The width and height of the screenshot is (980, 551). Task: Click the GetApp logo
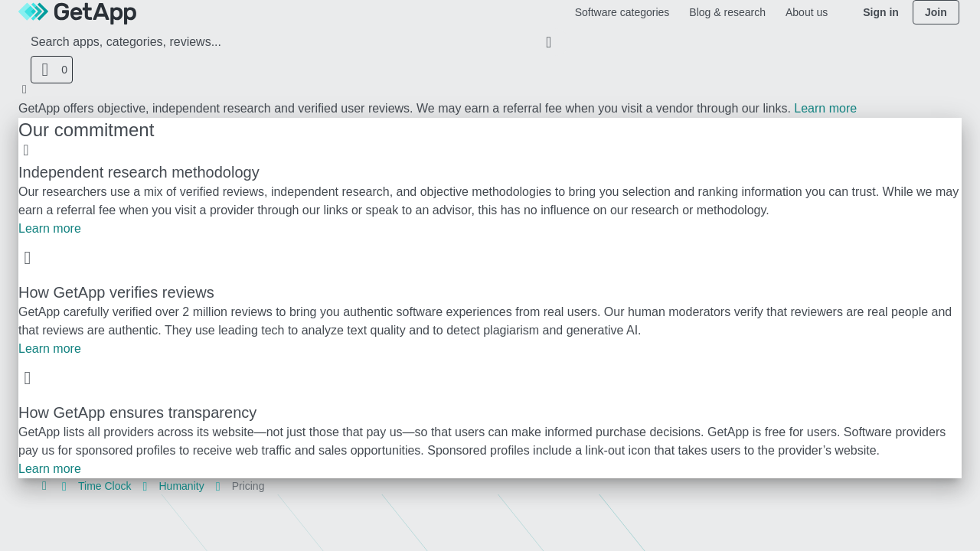point(77,12)
